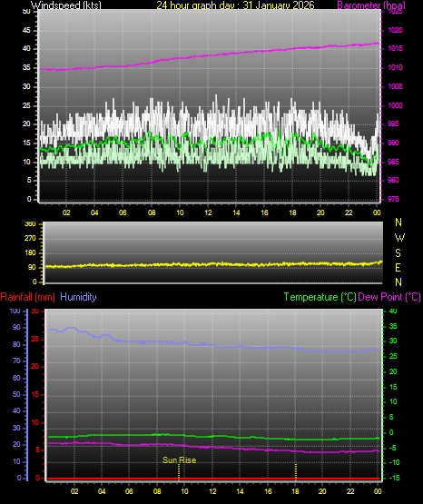Click the 24 hour graph day title

(235, 5)
